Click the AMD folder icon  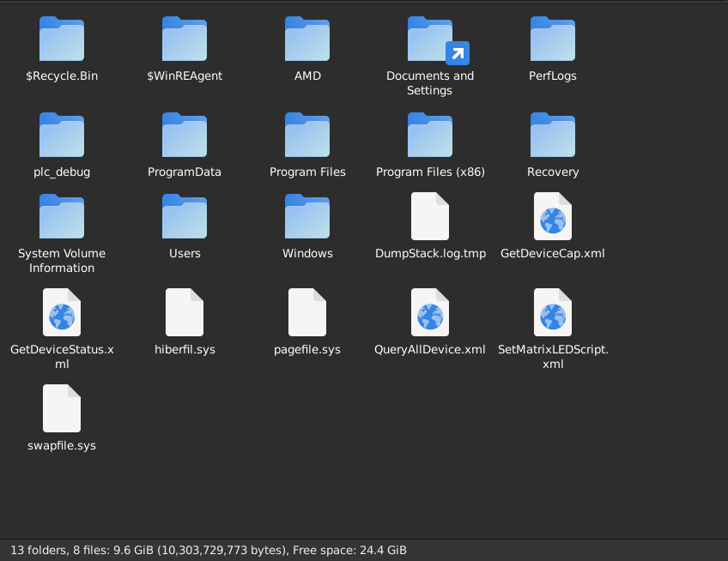(307, 39)
